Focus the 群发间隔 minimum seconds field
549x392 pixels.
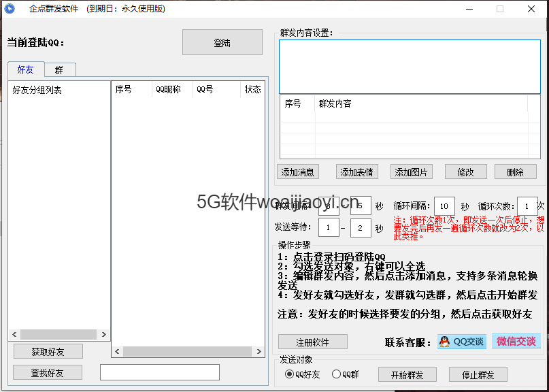329,206
